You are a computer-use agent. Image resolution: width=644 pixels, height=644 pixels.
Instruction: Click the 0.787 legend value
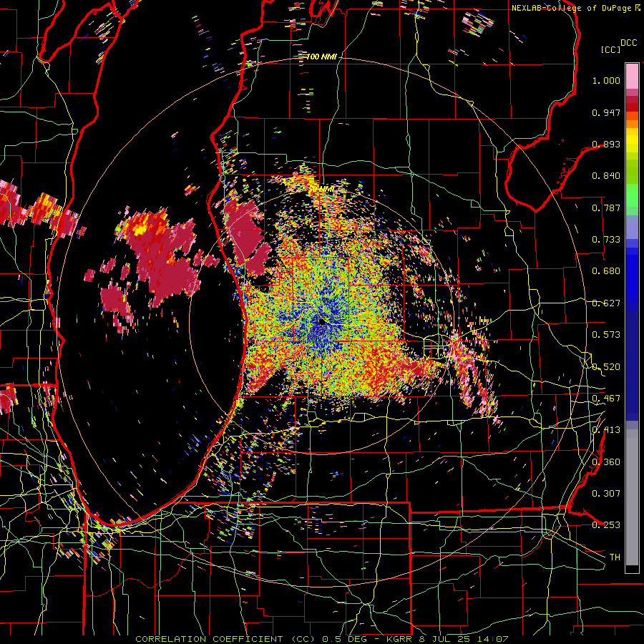click(x=606, y=208)
